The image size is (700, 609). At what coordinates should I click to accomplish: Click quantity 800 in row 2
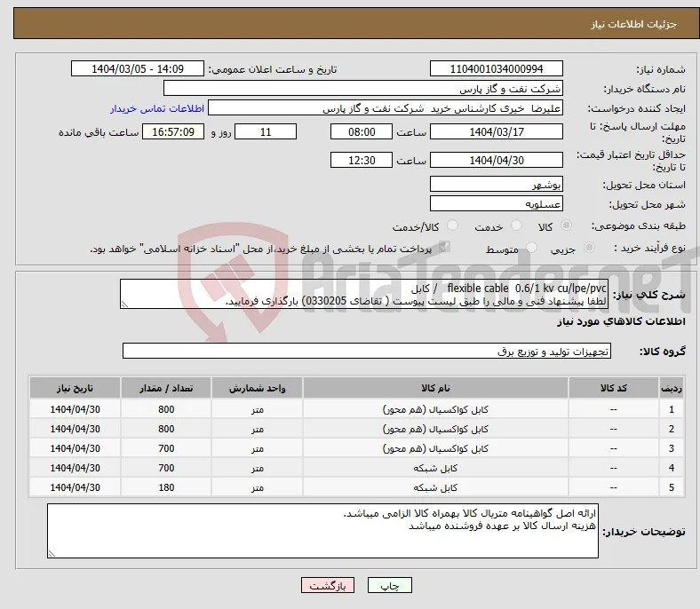pos(166,429)
